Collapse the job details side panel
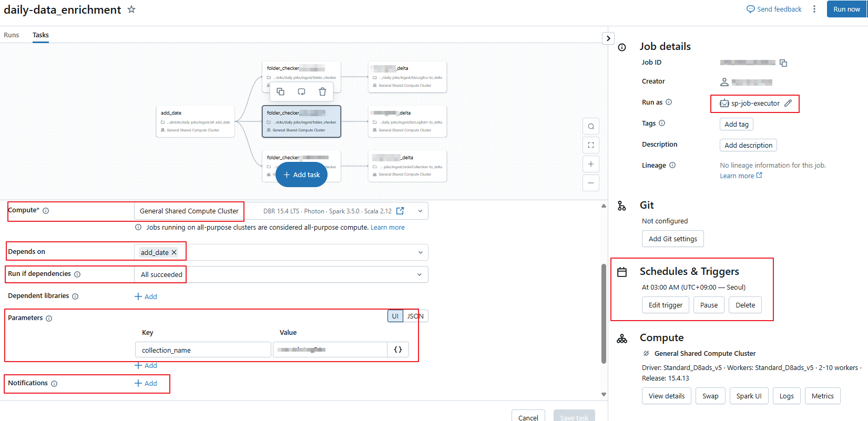The width and height of the screenshot is (868, 421). 608,38
